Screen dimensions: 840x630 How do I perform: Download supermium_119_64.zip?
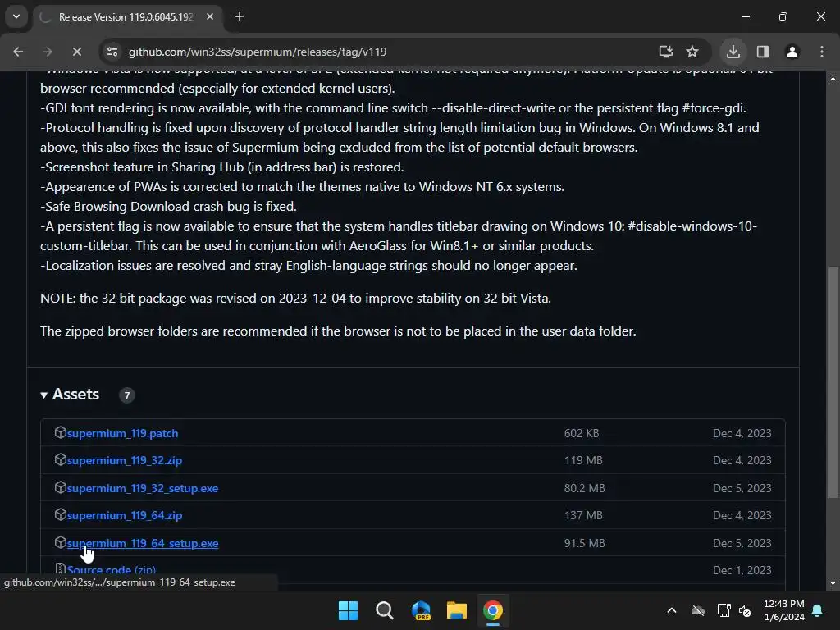point(125,515)
